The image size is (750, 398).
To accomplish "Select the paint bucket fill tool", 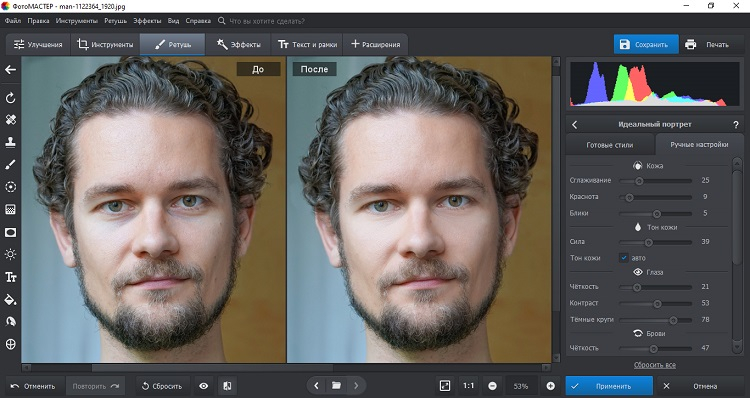I will click(11, 300).
